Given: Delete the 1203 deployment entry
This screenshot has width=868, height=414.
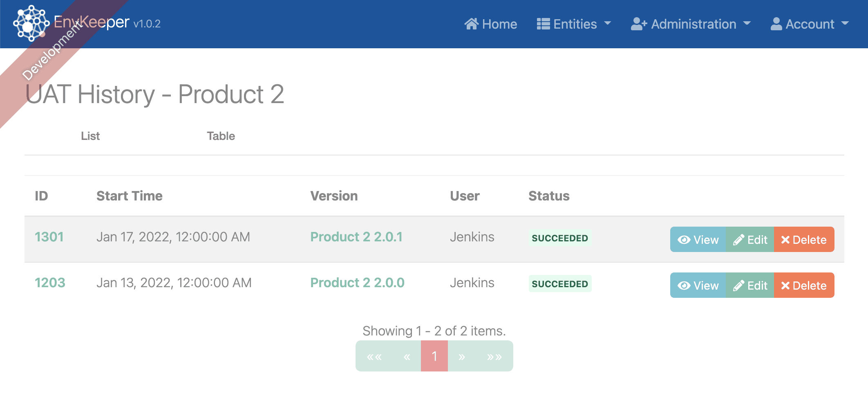Looking at the screenshot, I should click(x=804, y=285).
